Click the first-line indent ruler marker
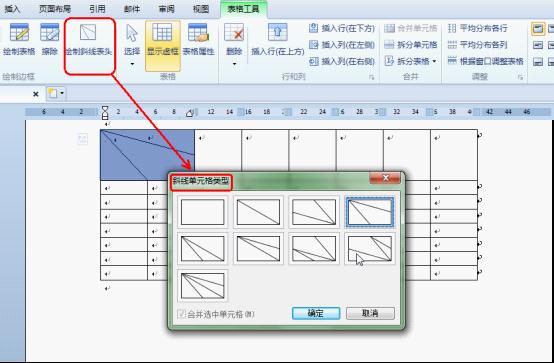 tap(105, 109)
